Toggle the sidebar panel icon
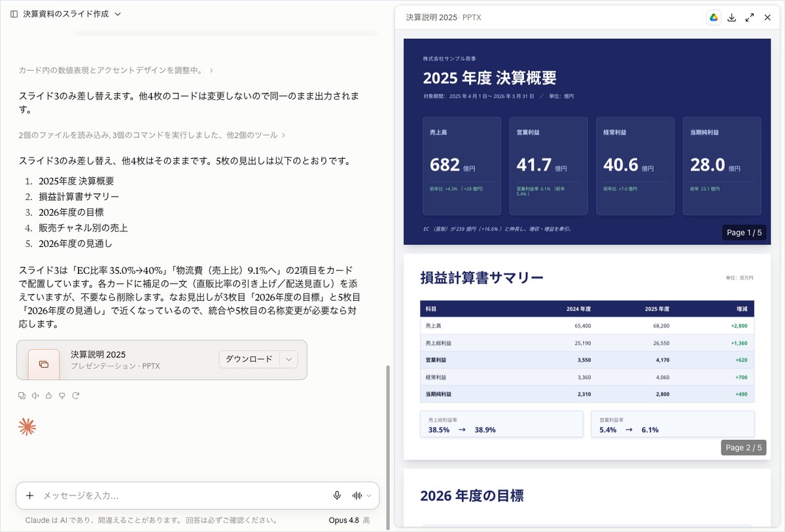The image size is (785, 532). [x=14, y=14]
